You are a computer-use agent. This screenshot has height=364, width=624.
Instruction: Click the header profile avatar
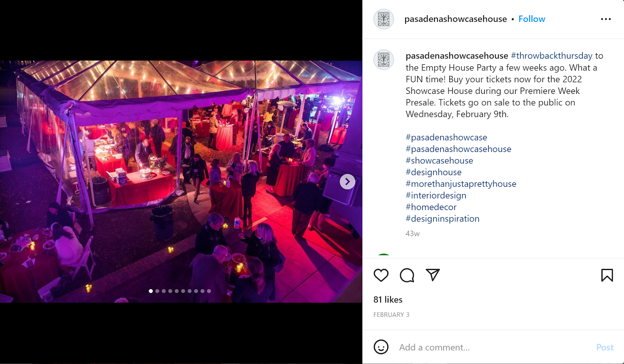click(x=384, y=19)
